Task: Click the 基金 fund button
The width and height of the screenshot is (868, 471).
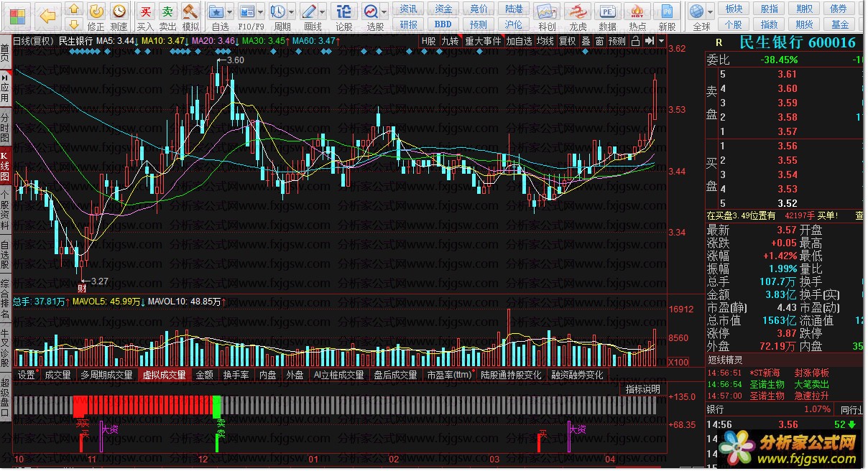Action: pos(839,24)
